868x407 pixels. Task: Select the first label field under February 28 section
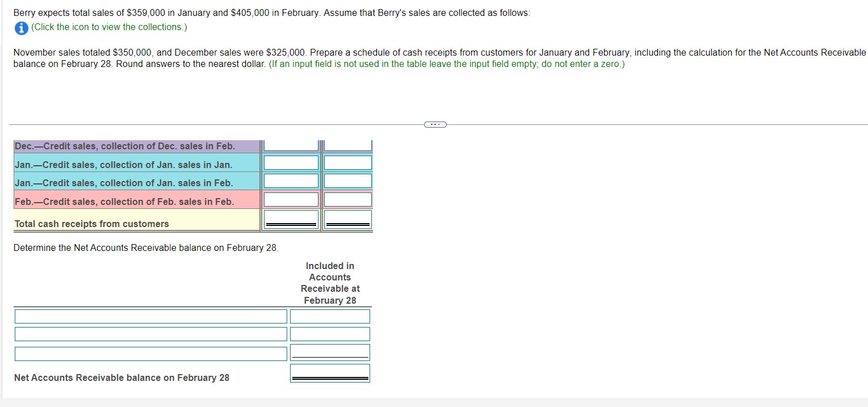[150, 316]
